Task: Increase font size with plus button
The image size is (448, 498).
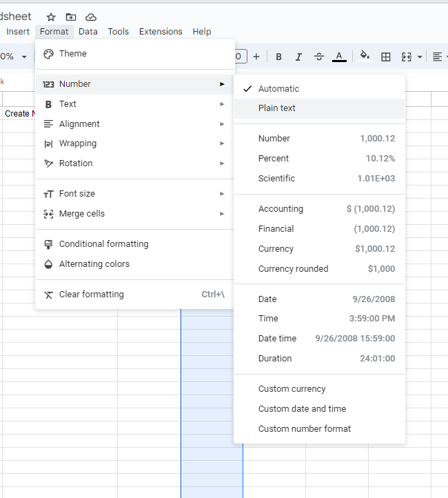Action: pos(256,57)
